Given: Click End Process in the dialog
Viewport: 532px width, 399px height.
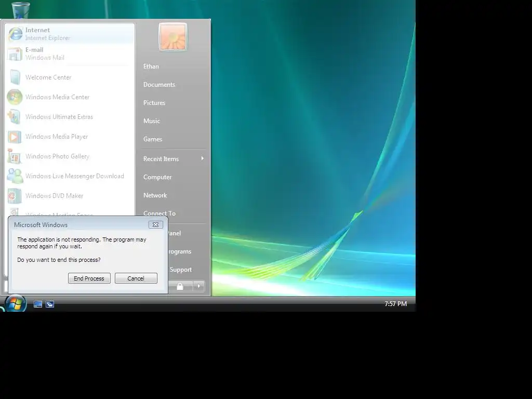Looking at the screenshot, I should [89, 278].
